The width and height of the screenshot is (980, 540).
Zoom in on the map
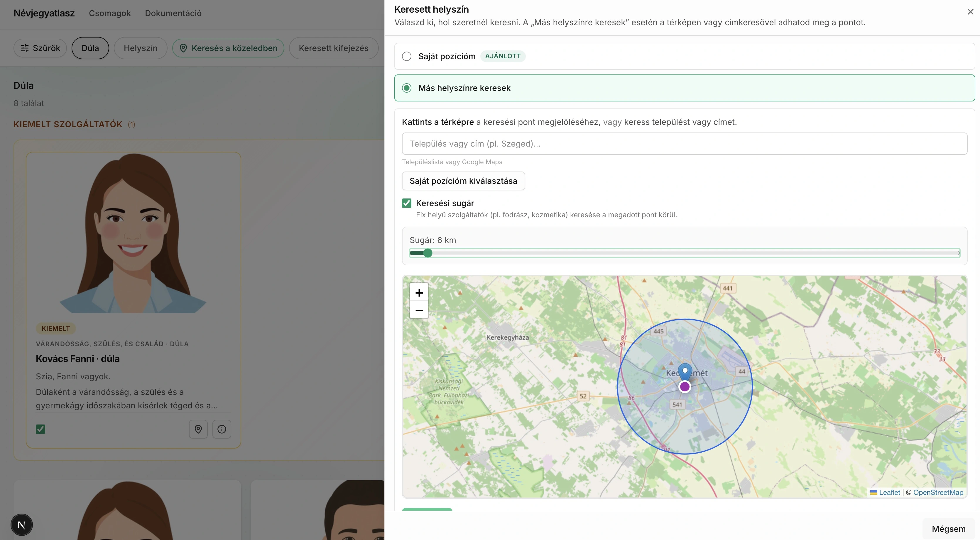pyautogui.click(x=419, y=293)
